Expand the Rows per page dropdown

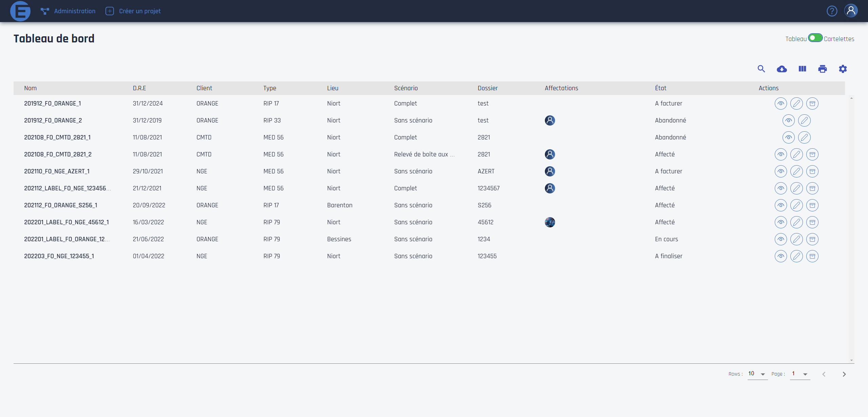click(757, 374)
